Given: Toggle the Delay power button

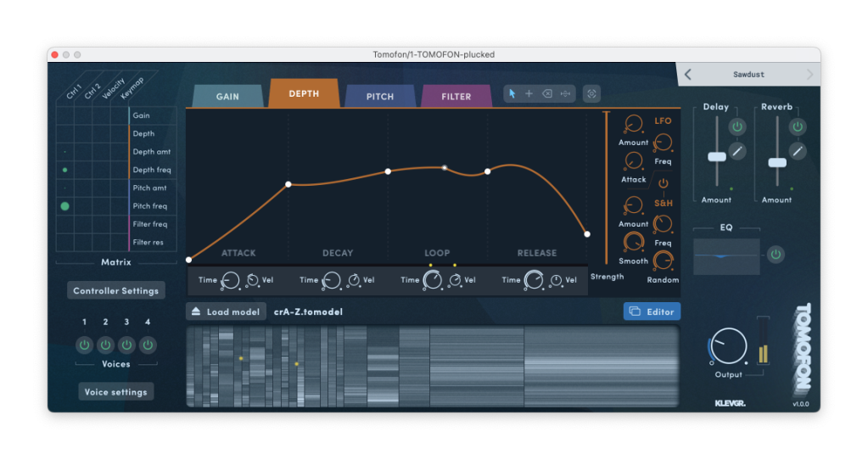Looking at the screenshot, I should [x=736, y=126].
